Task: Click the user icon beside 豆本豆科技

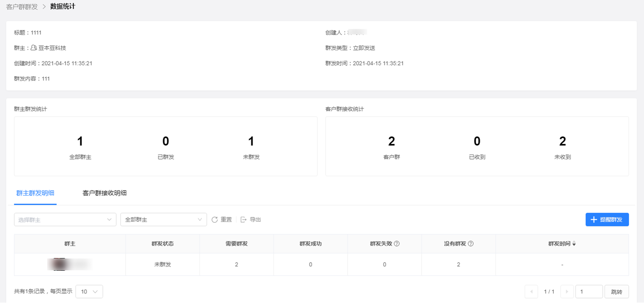Action: 34,48
